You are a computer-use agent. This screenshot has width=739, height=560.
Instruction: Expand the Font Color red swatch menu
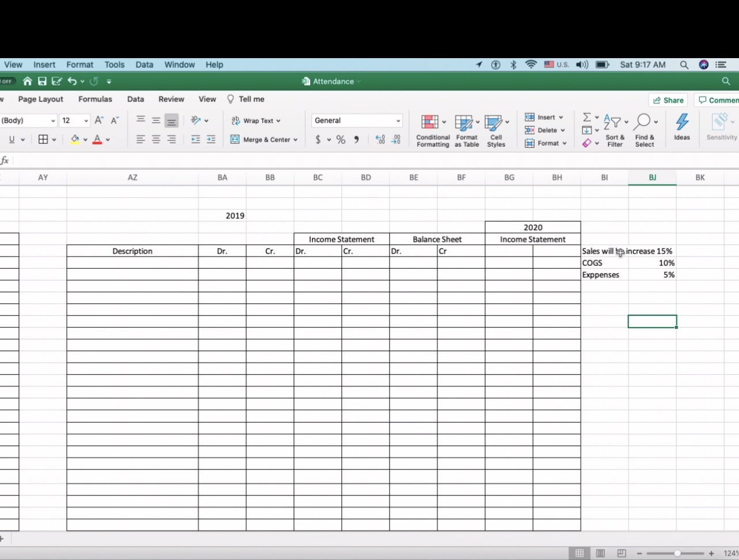point(106,139)
